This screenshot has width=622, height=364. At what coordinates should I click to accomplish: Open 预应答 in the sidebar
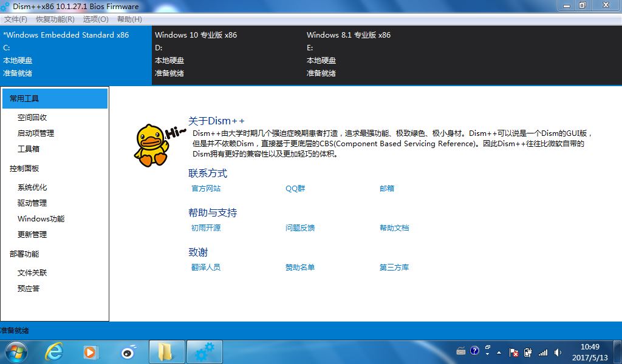pyautogui.click(x=29, y=288)
